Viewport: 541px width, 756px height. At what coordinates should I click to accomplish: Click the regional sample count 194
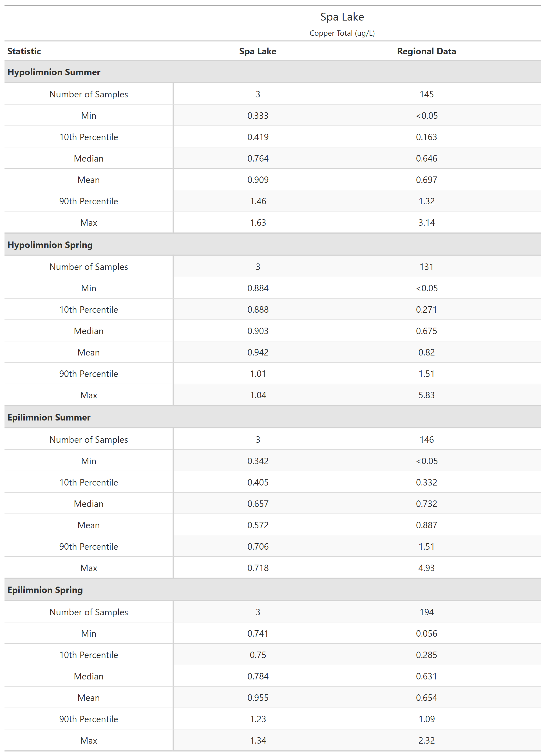(x=426, y=612)
